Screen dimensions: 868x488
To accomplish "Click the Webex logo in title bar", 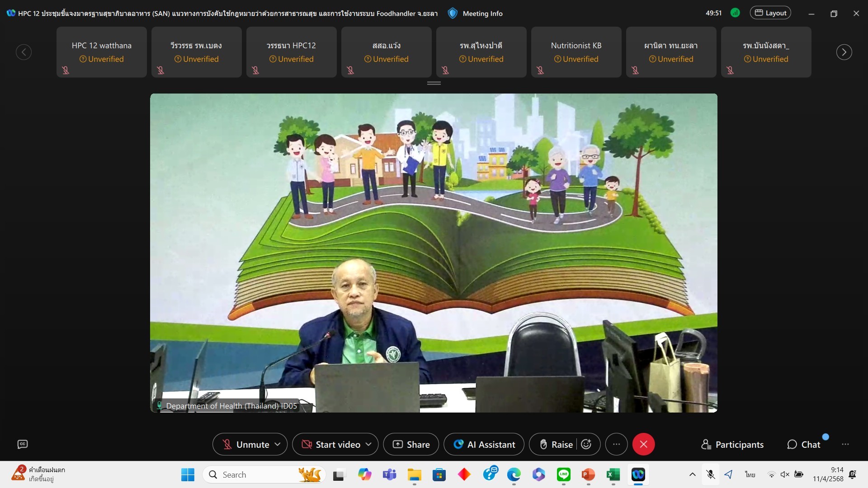I will pyautogui.click(x=11, y=13).
